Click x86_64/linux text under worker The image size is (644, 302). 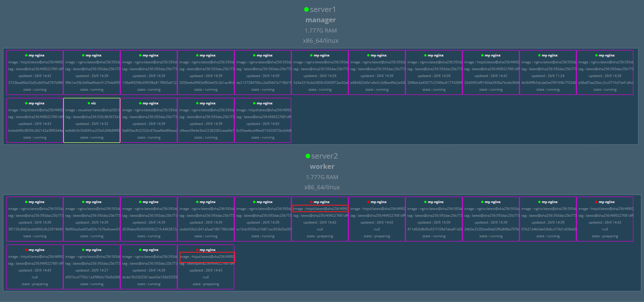click(x=322, y=187)
